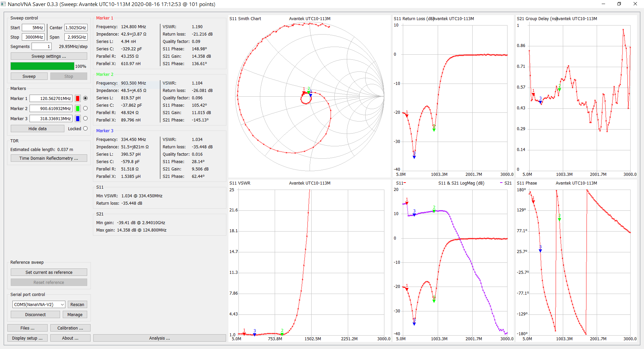Open the About dialog
Image resolution: width=644 pixels, height=349 pixels.
click(x=70, y=338)
